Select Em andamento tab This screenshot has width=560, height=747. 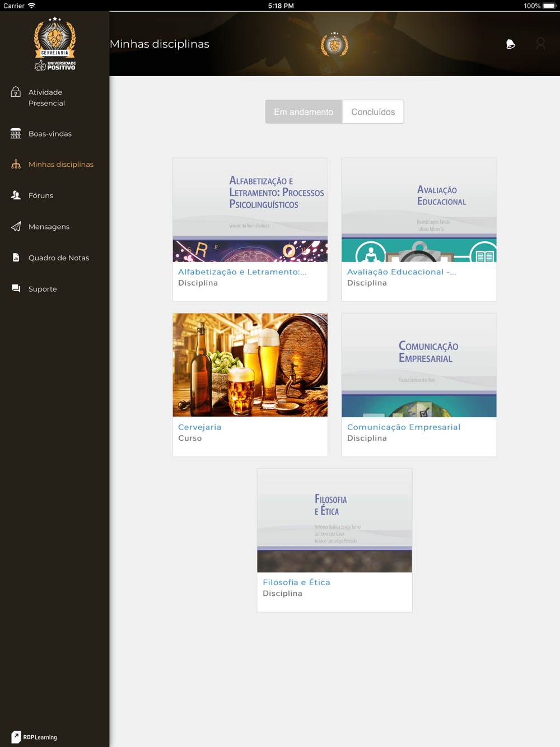coord(304,112)
